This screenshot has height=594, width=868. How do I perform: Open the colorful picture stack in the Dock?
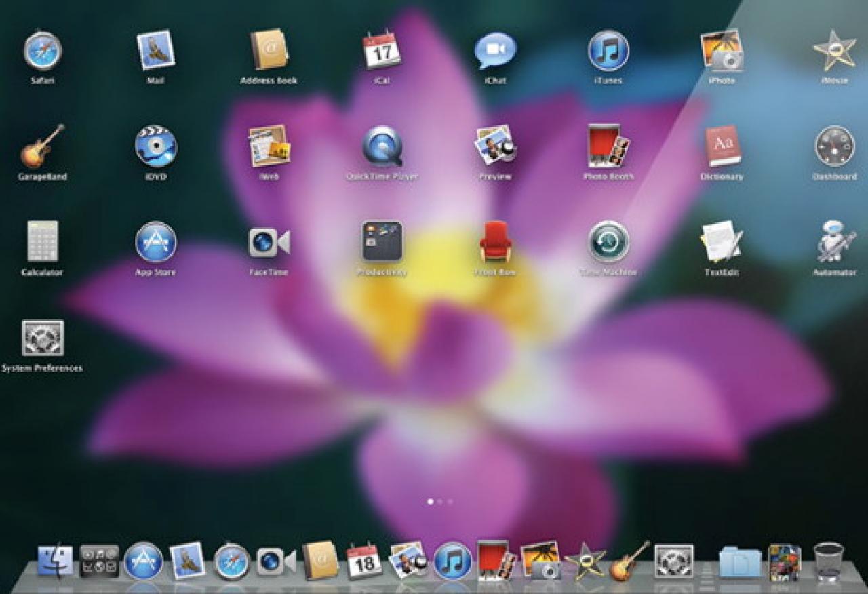[x=785, y=561]
